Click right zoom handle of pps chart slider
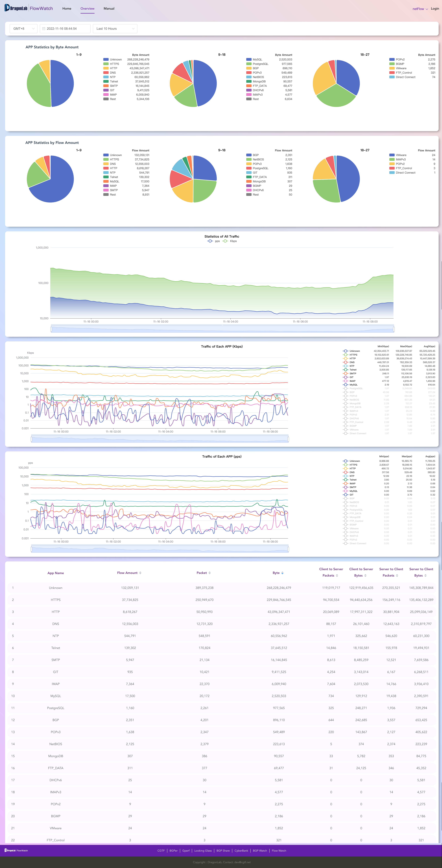Viewport: 442px width, 868px height. click(x=288, y=549)
